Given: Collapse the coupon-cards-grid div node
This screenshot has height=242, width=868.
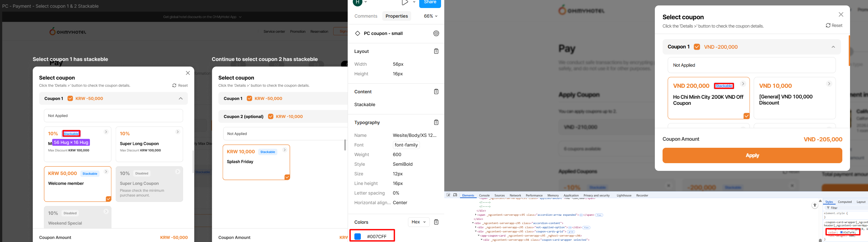Looking at the screenshot, I should (x=476, y=231).
